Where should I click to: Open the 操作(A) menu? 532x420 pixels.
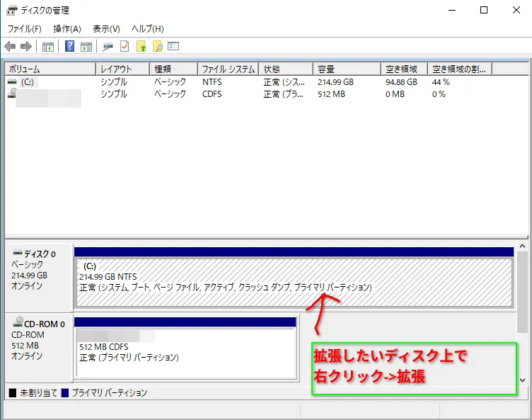click(x=67, y=29)
